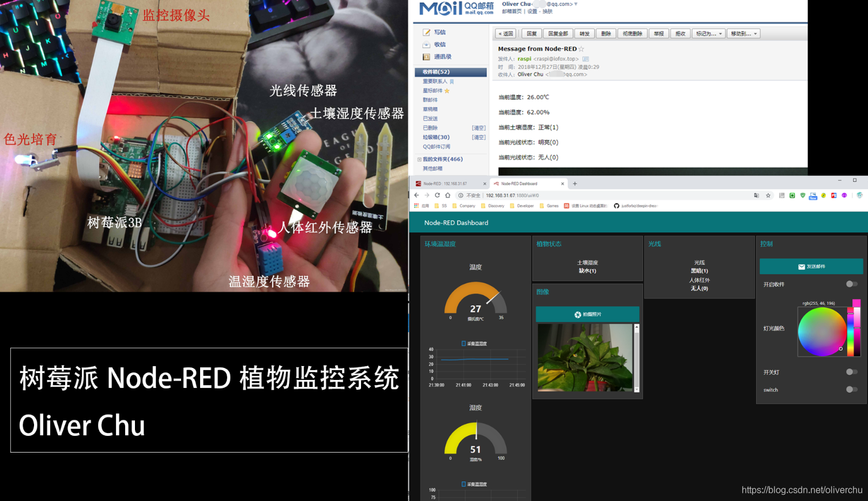This screenshot has height=501, width=868.
Task: Open 通讯录 contacts in QQ Mail sidebar
Action: (437, 56)
